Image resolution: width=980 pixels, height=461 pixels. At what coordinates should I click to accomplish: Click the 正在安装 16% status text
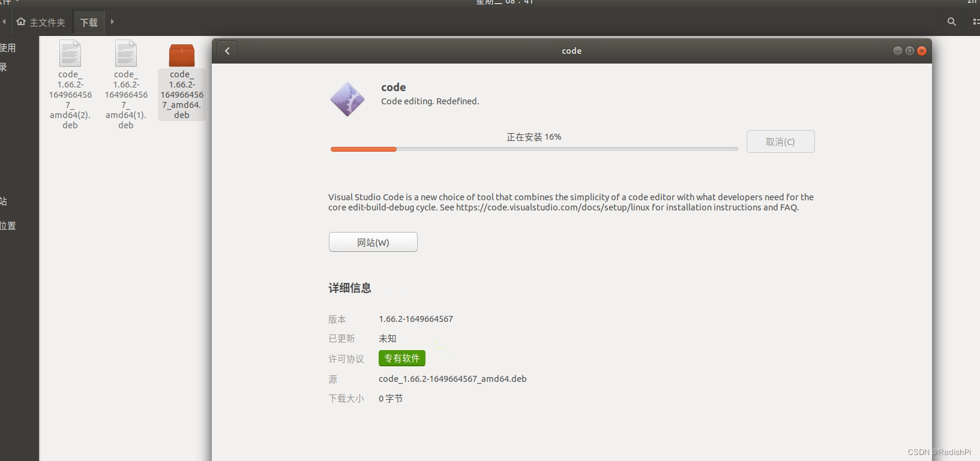[534, 137]
